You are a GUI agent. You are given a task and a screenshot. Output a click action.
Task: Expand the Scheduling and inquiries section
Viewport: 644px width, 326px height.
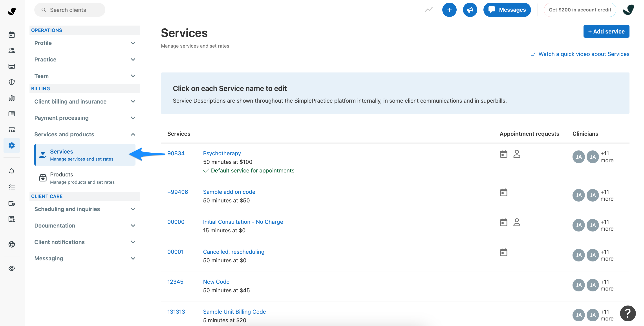coord(84,209)
